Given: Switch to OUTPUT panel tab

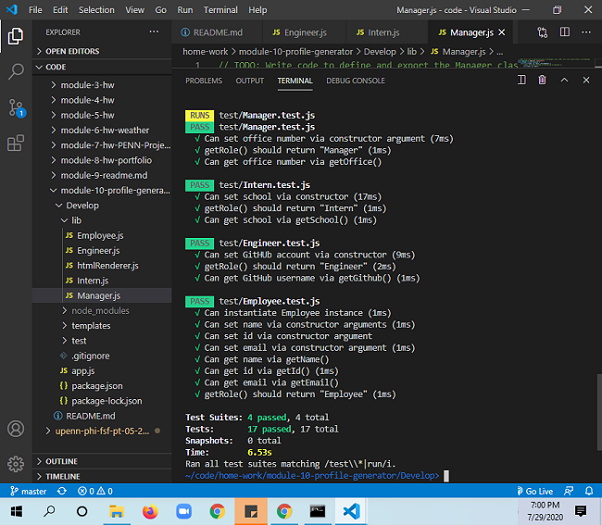Looking at the screenshot, I should point(250,81).
